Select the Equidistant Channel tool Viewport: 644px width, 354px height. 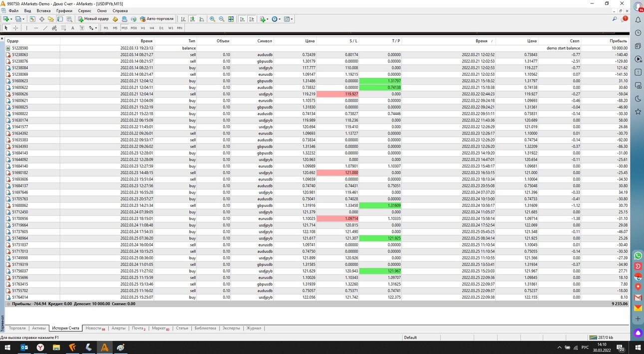point(54,28)
